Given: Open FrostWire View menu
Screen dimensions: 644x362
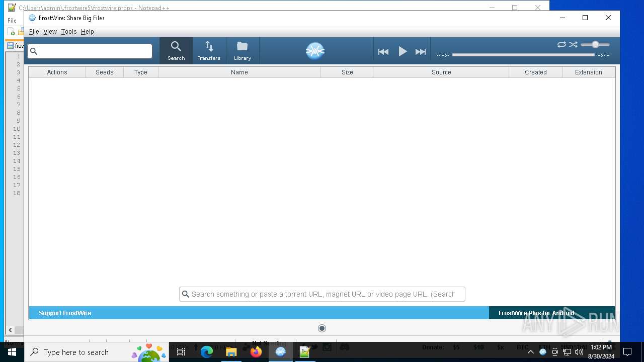Looking at the screenshot, I should 50,31.
